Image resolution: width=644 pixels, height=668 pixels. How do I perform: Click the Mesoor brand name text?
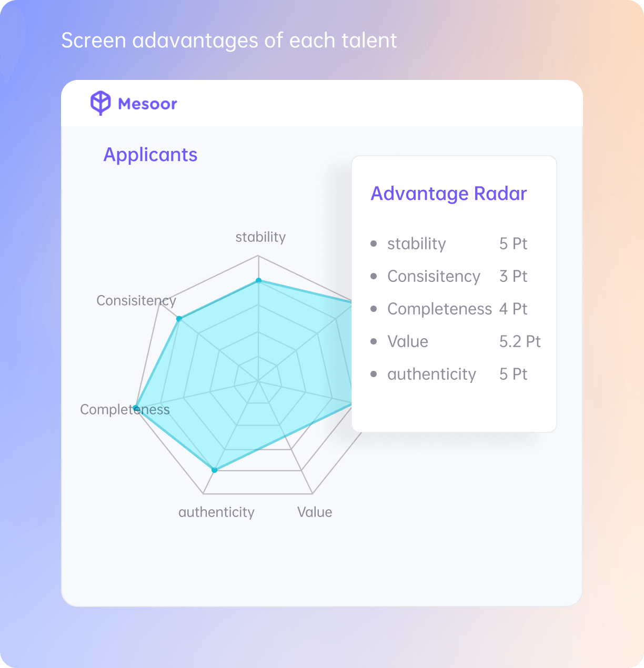click(147, 104)
